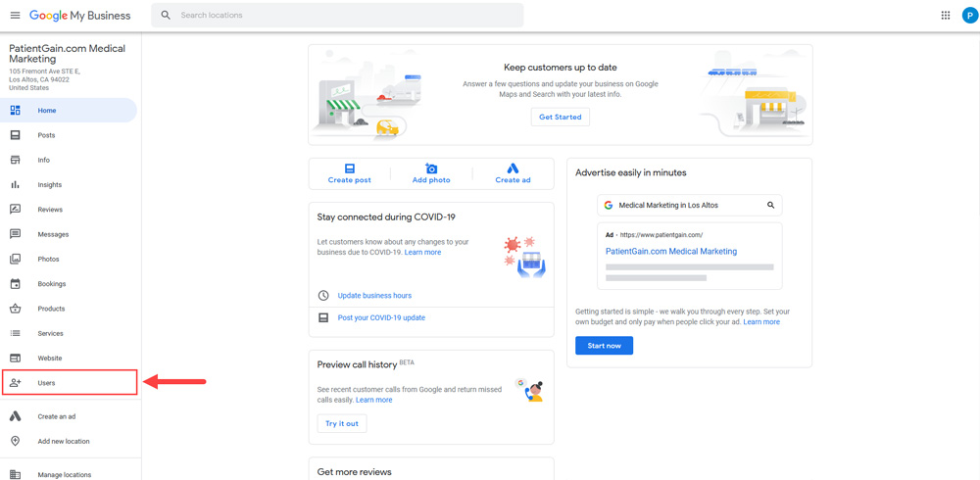The image size is (980, 480).
Task: Click the Insights bar chart icon
Action: [x=15, y=184]
